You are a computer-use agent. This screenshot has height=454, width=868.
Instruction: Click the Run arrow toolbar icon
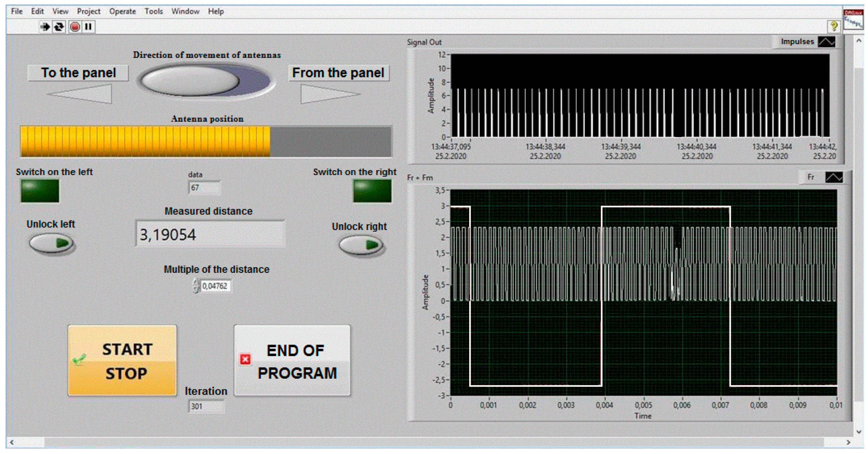point(45,27)
